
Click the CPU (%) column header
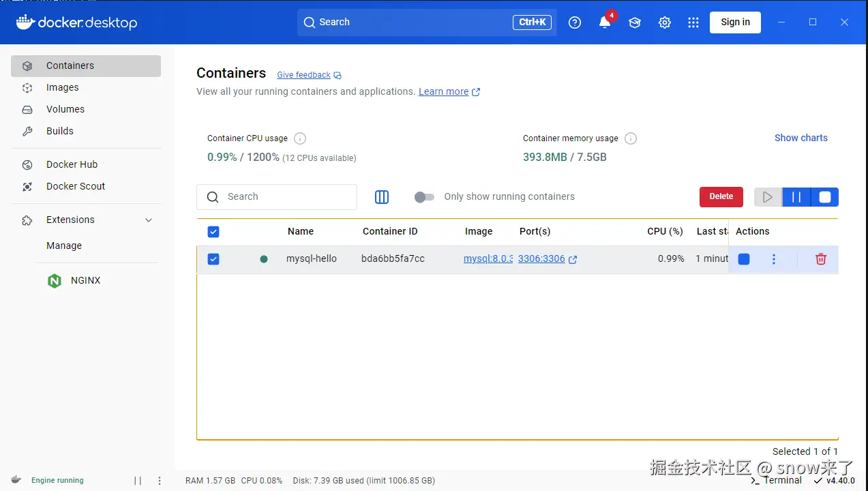click(x=665, y=232)
